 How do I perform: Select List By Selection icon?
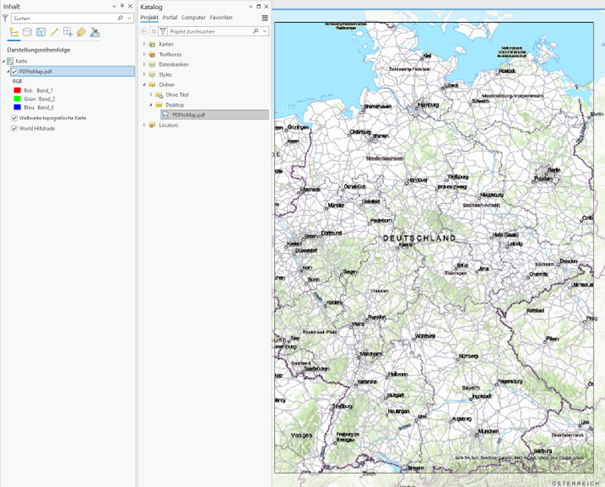pyautogui.click(x=41, y=32)
